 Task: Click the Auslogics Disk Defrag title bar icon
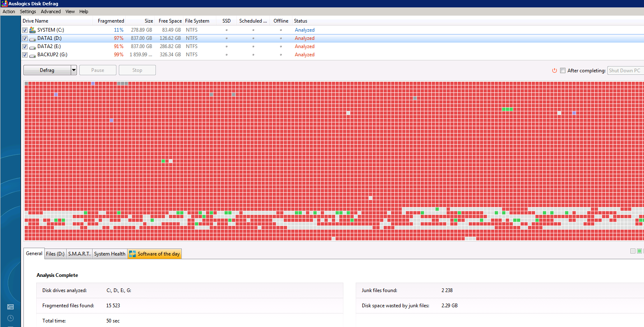[x=4, y=4]
